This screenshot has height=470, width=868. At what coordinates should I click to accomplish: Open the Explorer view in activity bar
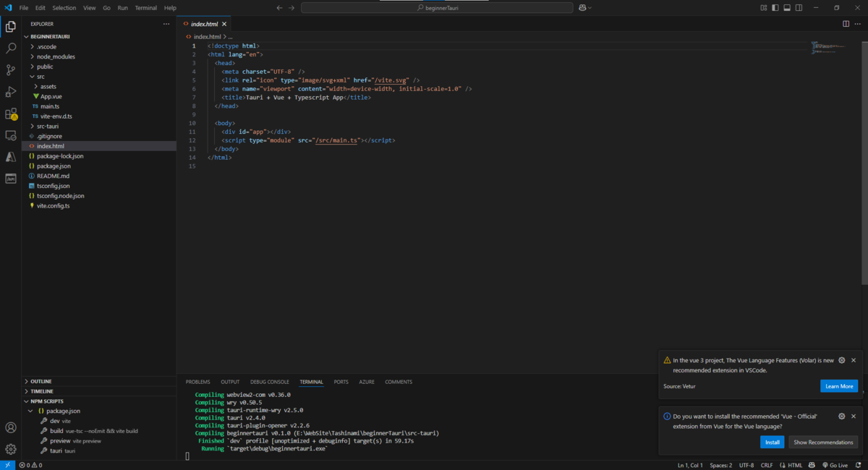point(11,27)
